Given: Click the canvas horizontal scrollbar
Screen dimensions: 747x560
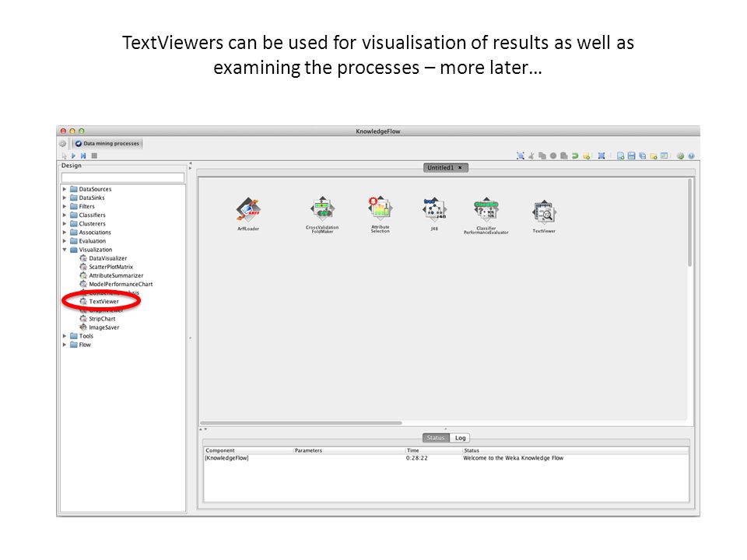Looking at the screenshot, I should pos(301,422).
